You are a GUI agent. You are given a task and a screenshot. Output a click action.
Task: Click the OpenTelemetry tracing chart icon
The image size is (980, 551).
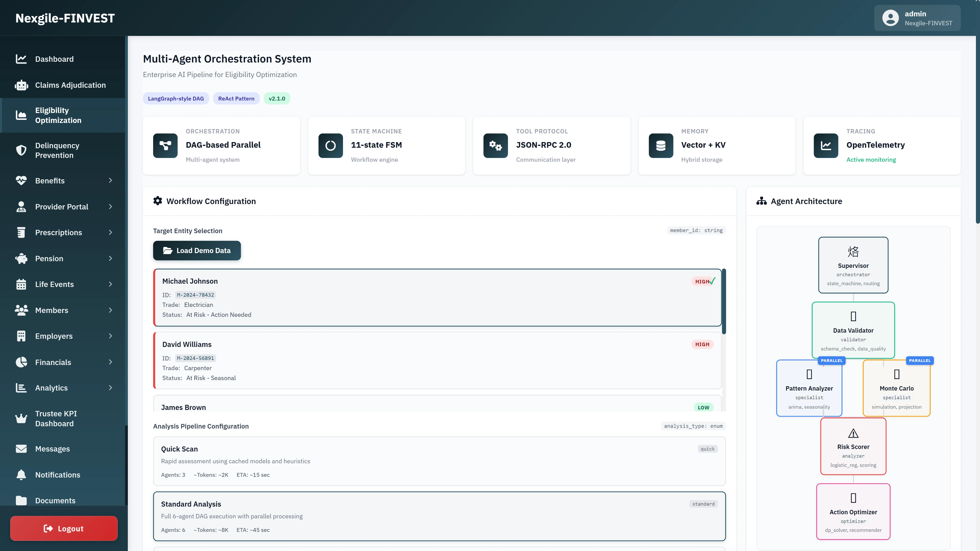826,145
